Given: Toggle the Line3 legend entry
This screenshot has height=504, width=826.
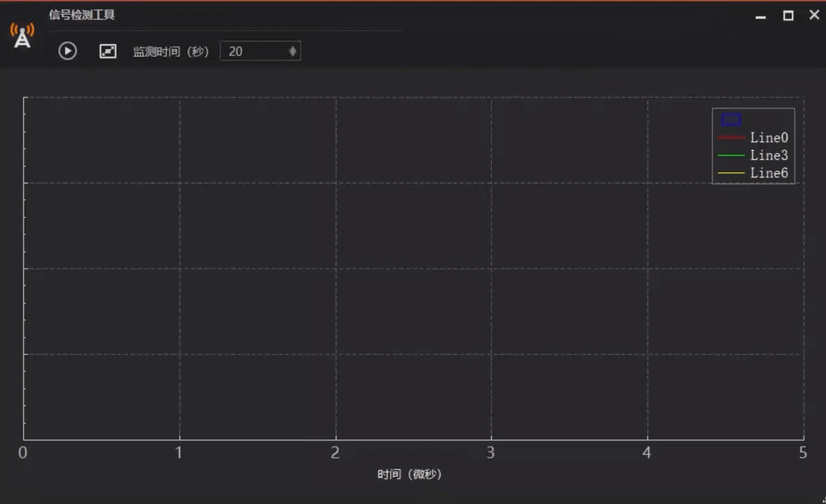Looking at the screenshot, I should [x=754, y=156].
